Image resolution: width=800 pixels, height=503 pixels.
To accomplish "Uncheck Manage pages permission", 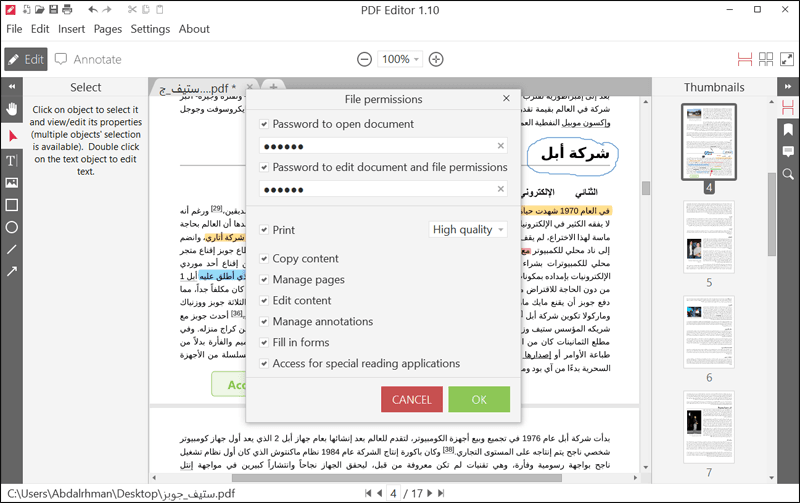I will click(264, 280).
